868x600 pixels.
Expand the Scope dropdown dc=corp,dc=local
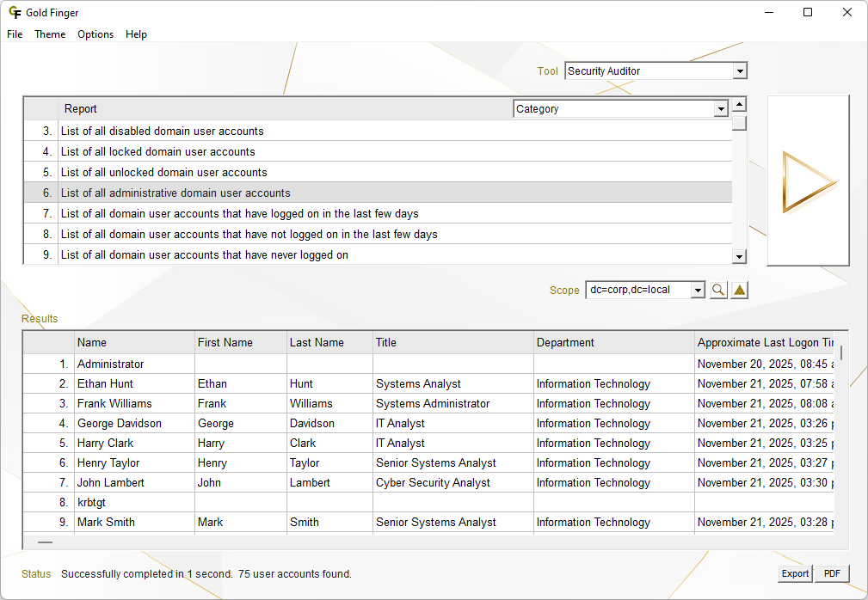[698, 290]
